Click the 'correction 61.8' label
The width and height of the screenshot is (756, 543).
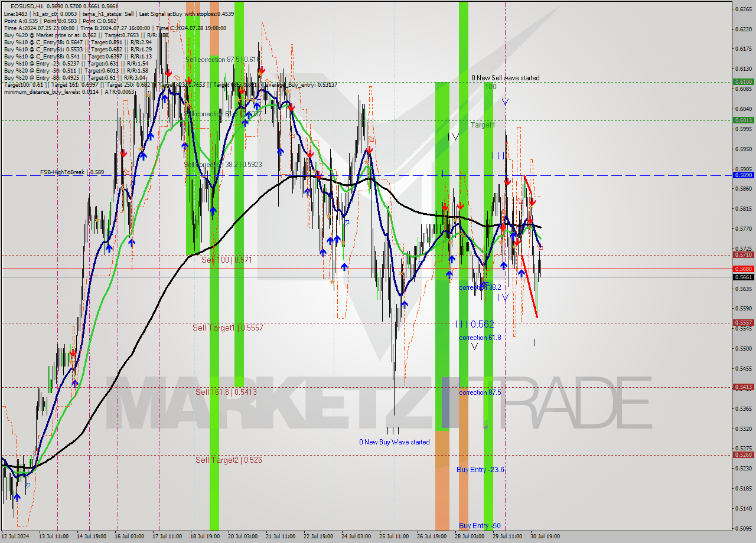(480, 338)
